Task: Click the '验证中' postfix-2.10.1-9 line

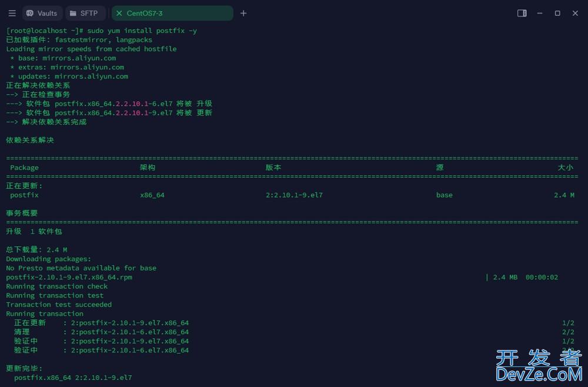Action: tap(102, 341)
